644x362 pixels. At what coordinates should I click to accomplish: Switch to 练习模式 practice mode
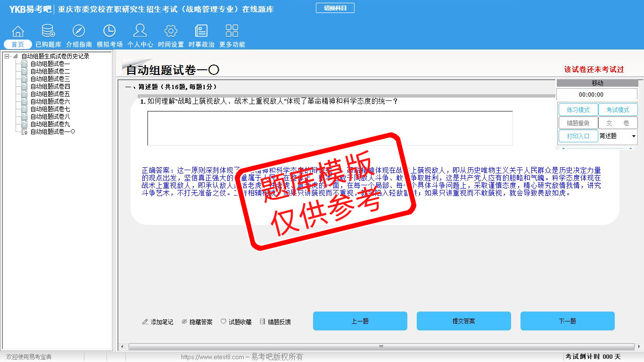[578, 110]
